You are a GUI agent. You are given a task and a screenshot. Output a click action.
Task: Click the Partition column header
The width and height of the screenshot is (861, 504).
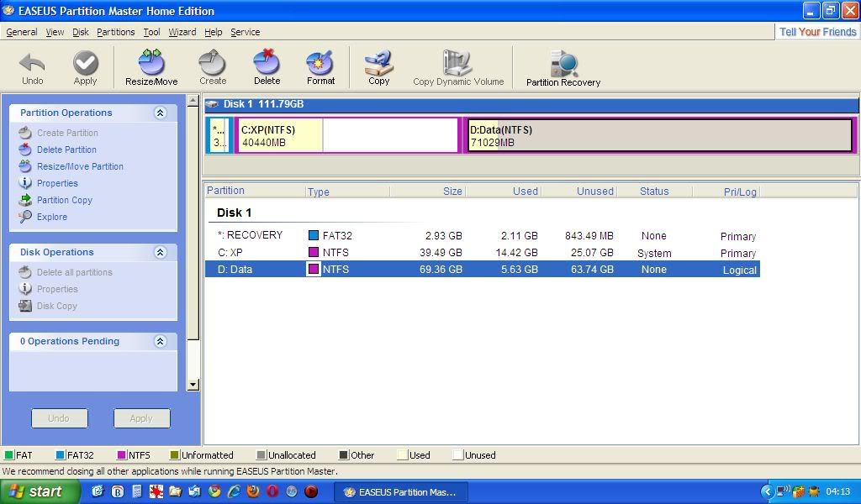pyautogui.click(x=255, y=191)
